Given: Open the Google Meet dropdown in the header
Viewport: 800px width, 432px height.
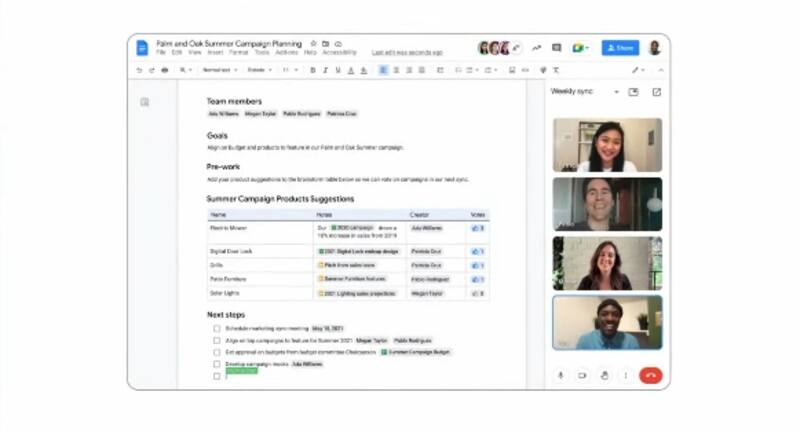Looking at the screenshot, I should tap(580, 48).
